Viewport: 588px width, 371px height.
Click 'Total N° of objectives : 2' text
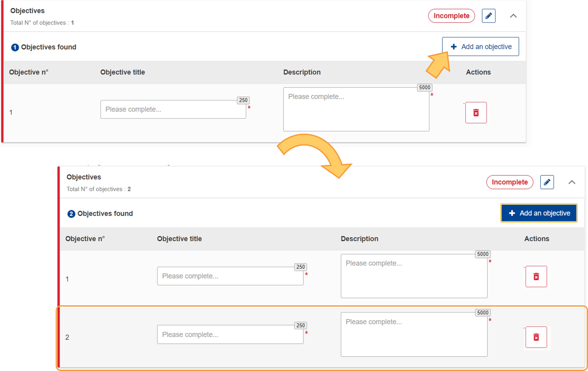[99, 189]
